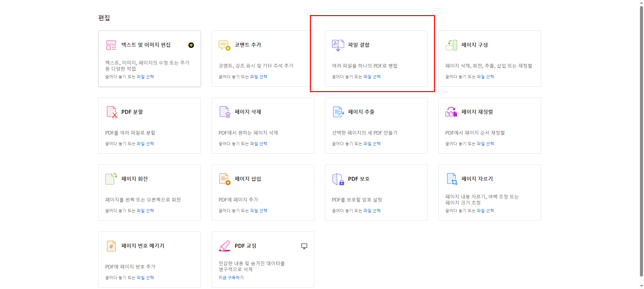Image resolution: width=644 pixels, height=289 pixels.
Task: Click the 페이지 삭제 trash icon
Action: coord(225,112)
